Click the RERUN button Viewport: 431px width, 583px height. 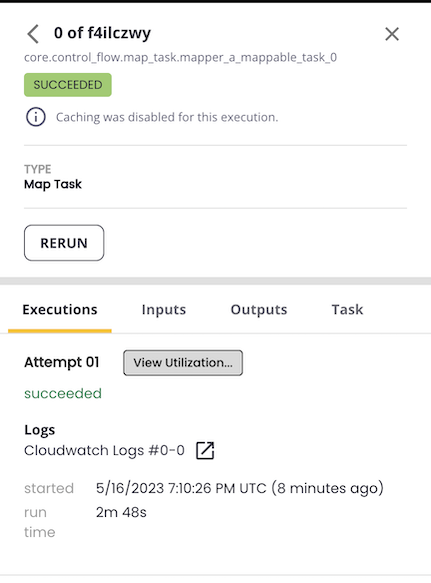point(64,243)
